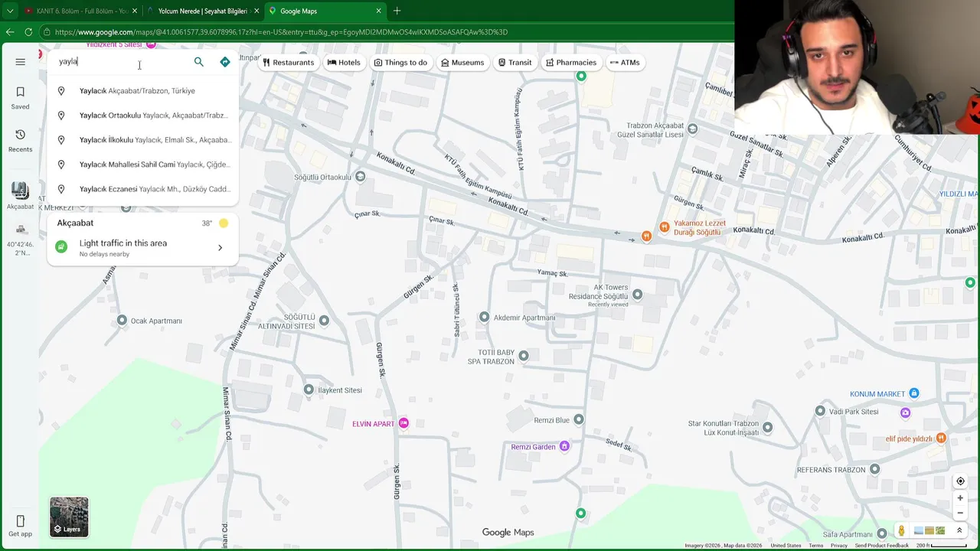Image resolution: width=980 pixels, height=551 pixels.
Task: Click the Yakamoz Lezzet Durağı restaurant pin
Action: coord(665,227)
